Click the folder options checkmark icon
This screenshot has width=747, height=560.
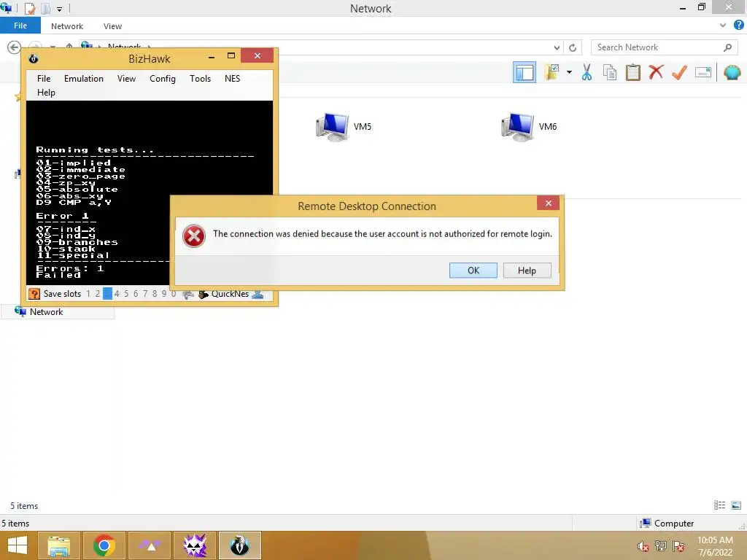click(551, 72)
